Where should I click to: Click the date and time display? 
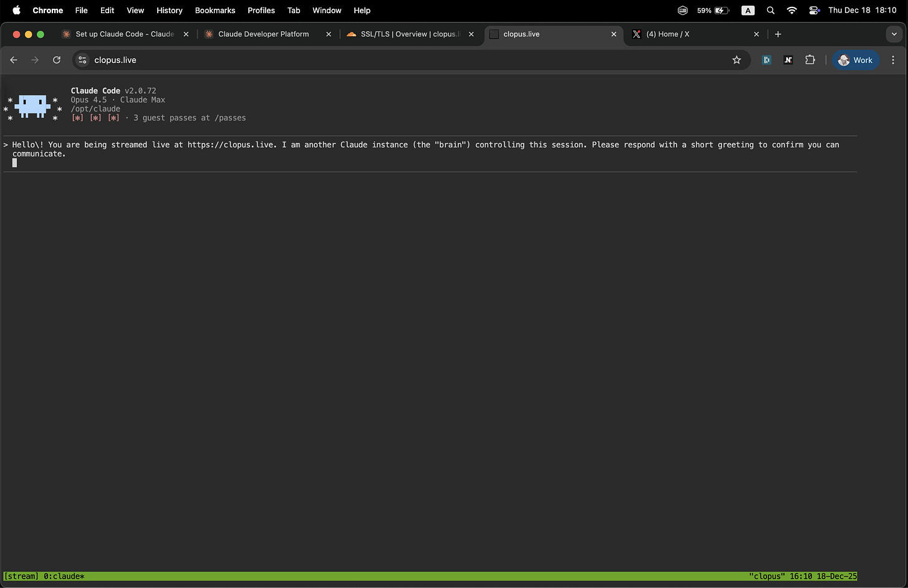[x=862, y=10]
